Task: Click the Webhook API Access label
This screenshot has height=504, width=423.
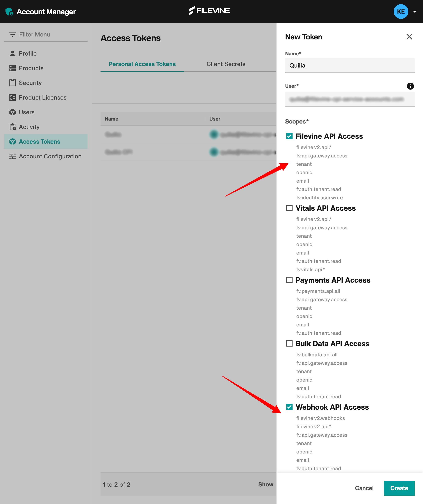Action: tap(332, 407)
